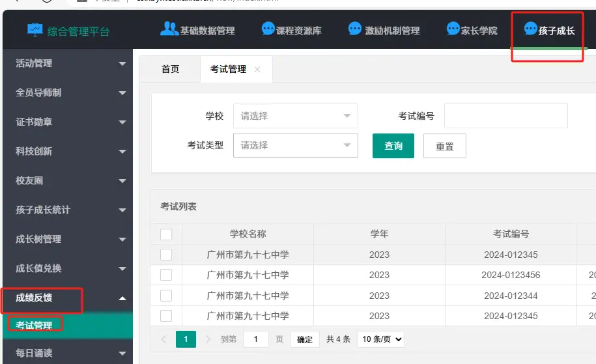Check the row with exam number 2024-012344
The height and width of the screenshot is (364, 596).
[x=166, y=296]
